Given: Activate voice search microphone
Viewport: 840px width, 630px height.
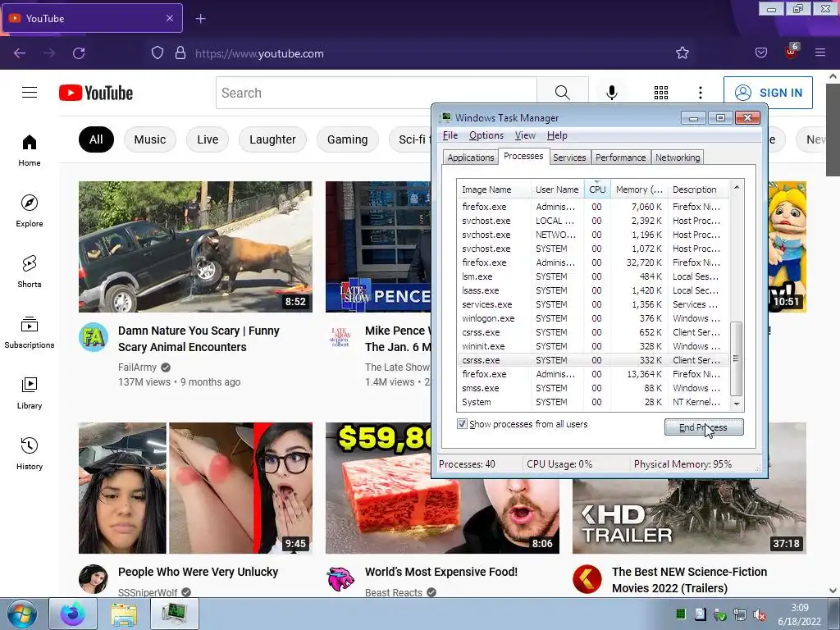Looking at the screenshot, I should pos(612,93).
